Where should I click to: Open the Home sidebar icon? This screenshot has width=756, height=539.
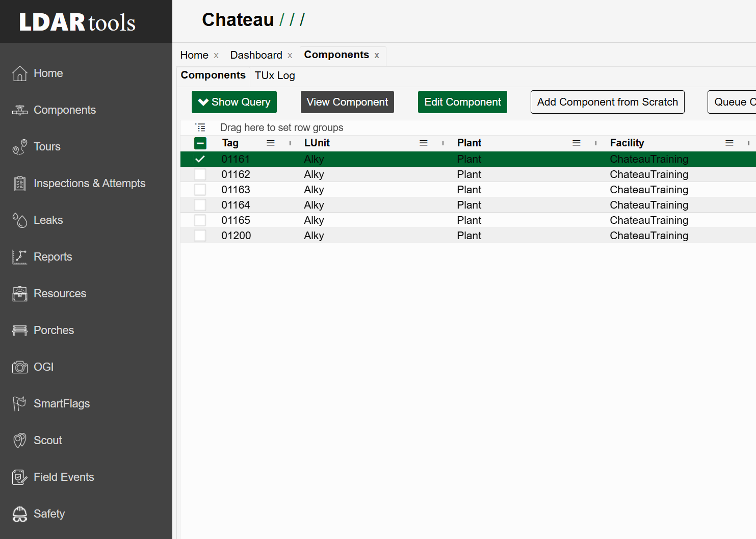click(19, 73)
